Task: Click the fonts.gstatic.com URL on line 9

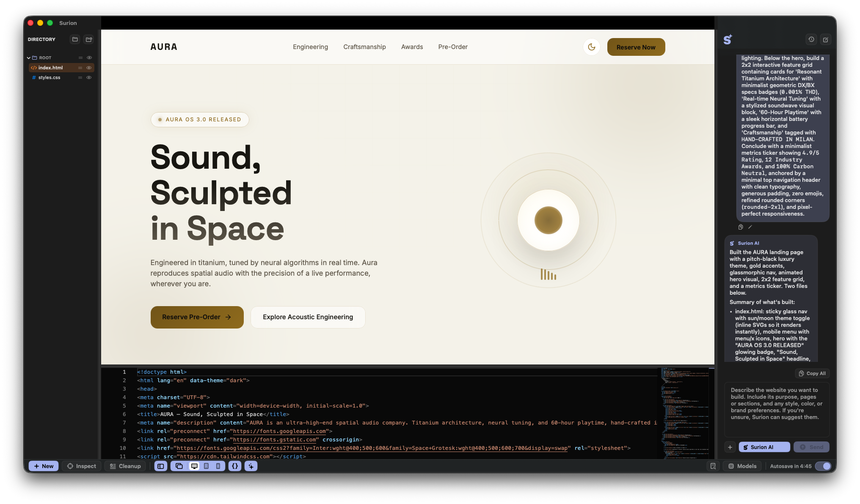Action: click(274, 440)
